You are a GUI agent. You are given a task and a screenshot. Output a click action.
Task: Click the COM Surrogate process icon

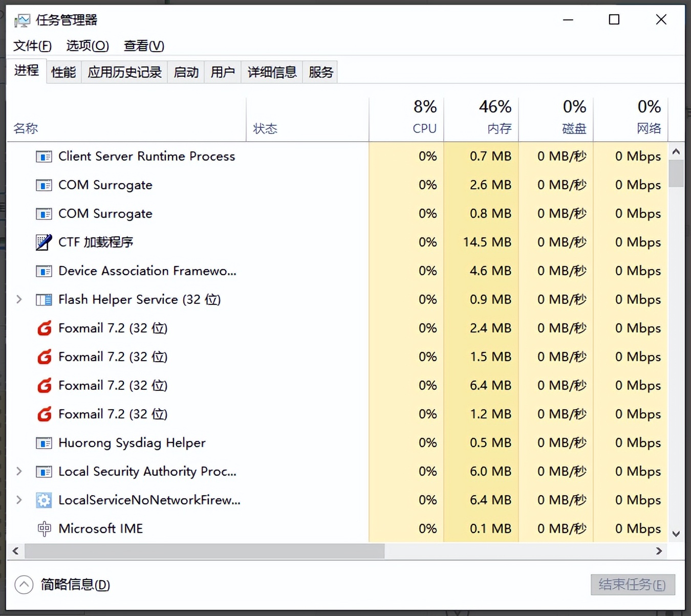point(44,185)
